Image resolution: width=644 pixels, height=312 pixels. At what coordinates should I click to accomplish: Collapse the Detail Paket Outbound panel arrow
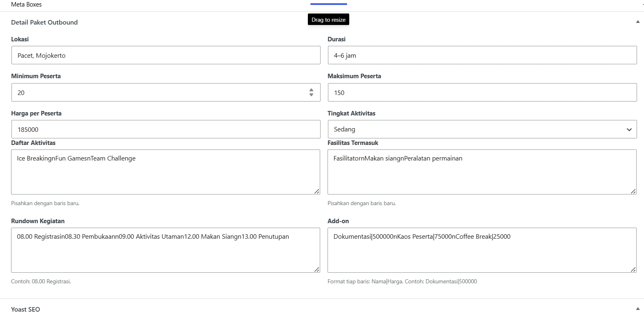tap(637, 22)
